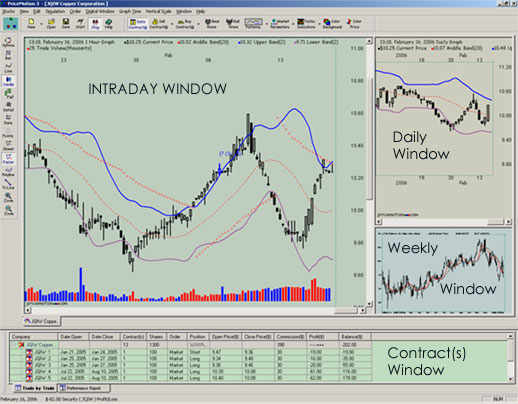Viewport: 518px width, 404px height.
Task: Toggle the Fischer tool in the sidebar
Action: click(x=8, y=158)
